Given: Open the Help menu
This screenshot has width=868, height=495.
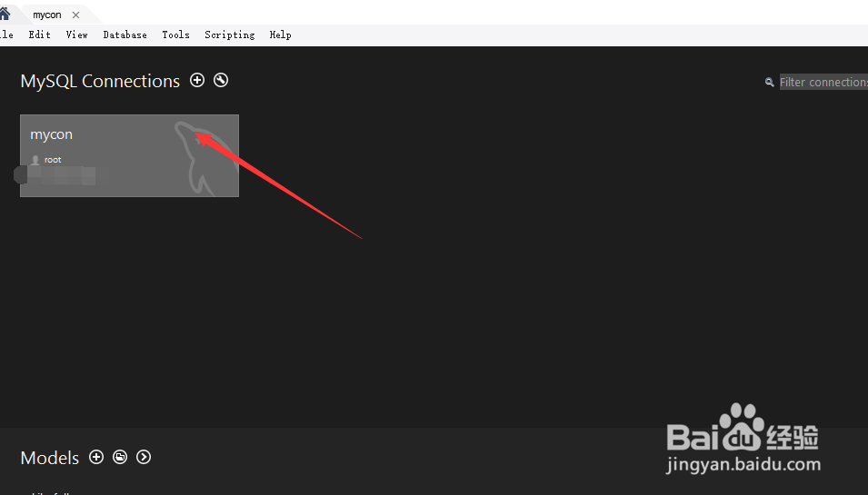Looking at the screenshot, I should pyautogui.click(x=280, y=35).
